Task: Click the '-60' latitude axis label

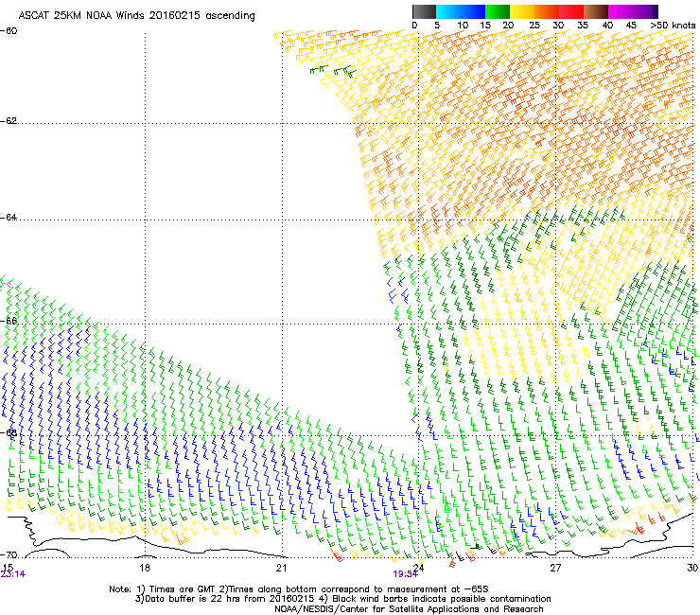Action: (x=9, y=31)
